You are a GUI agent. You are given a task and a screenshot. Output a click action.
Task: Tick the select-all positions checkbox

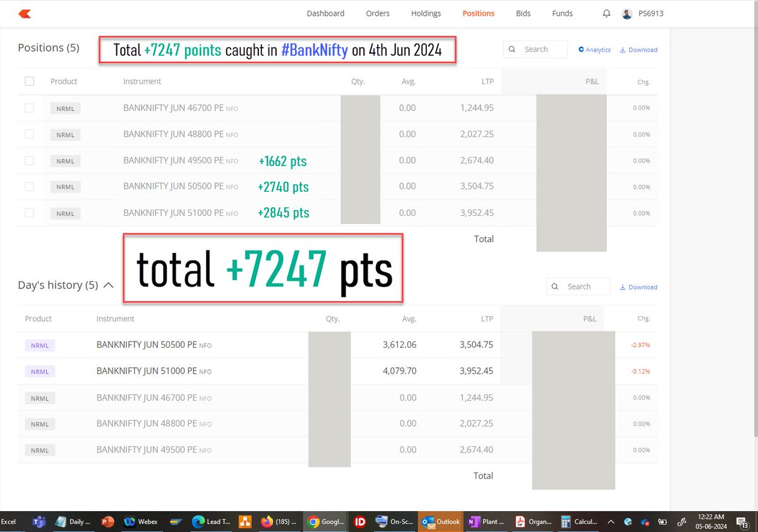pyautogui.click(x=30, y=81)
